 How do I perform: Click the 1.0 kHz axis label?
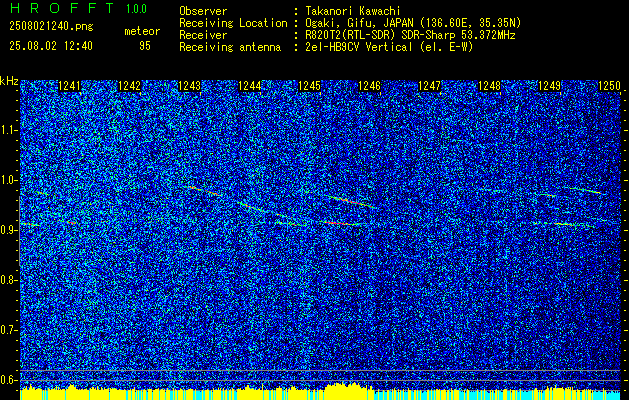pos(8,180)
